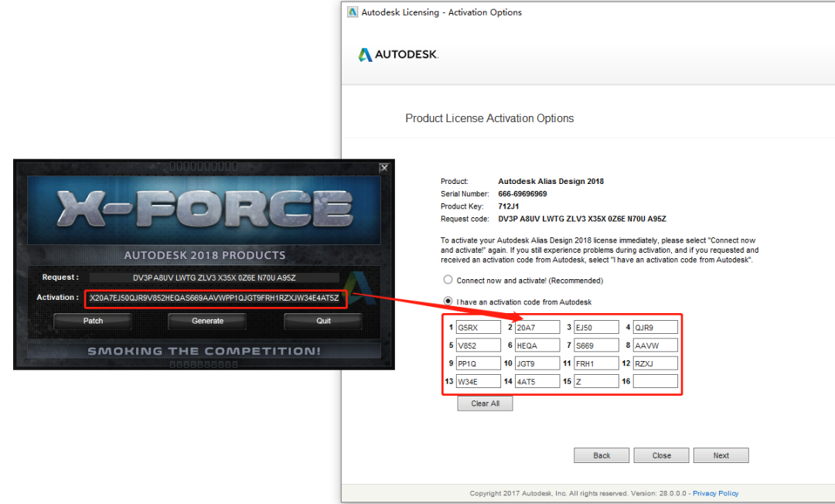Click the 'Autodesk Licensing - Activation Options' window title
The height and width of the screenshot is (504, 835).
tap(441, 12)
